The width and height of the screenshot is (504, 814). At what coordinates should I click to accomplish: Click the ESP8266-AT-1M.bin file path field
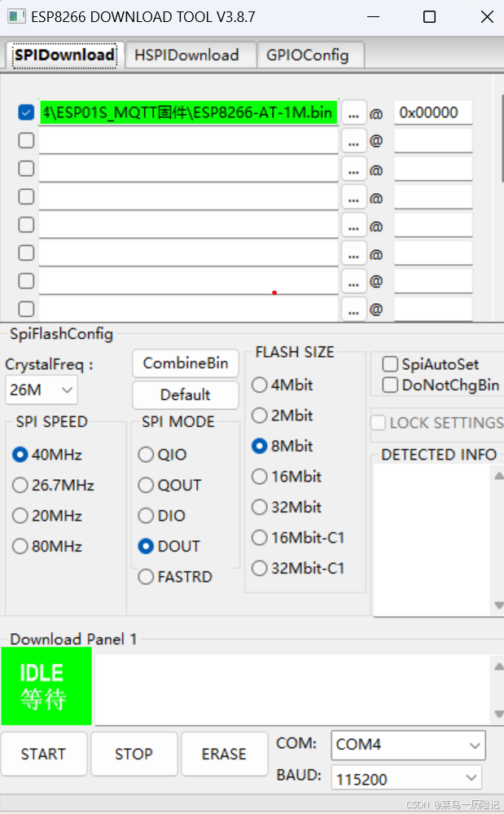pos(189,112)
